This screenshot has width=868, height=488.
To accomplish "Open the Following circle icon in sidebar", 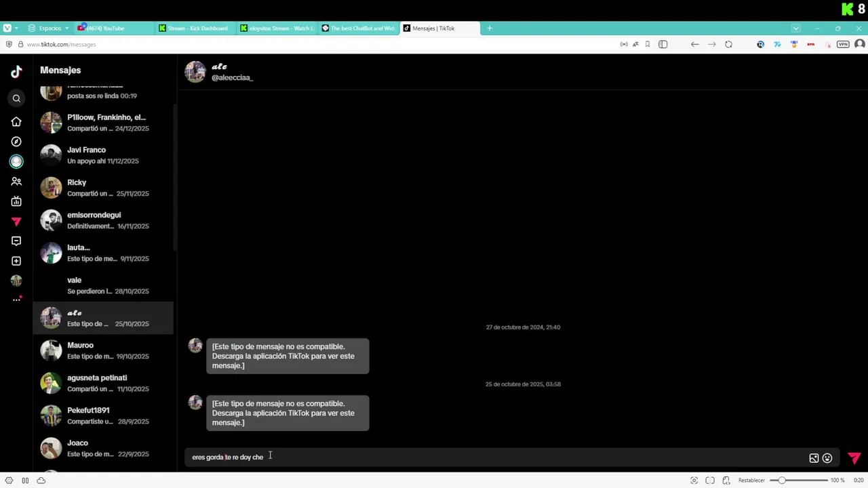I will click(16, 161).
